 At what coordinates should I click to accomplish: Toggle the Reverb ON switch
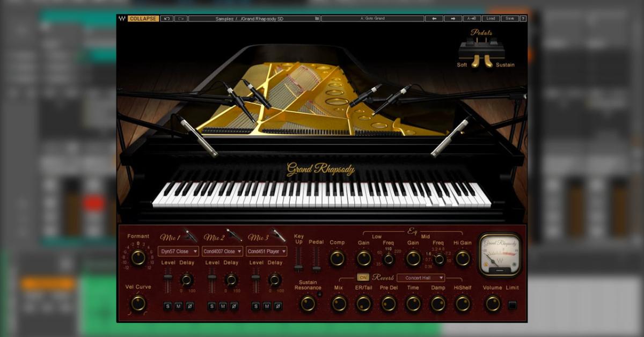[363, 277]
